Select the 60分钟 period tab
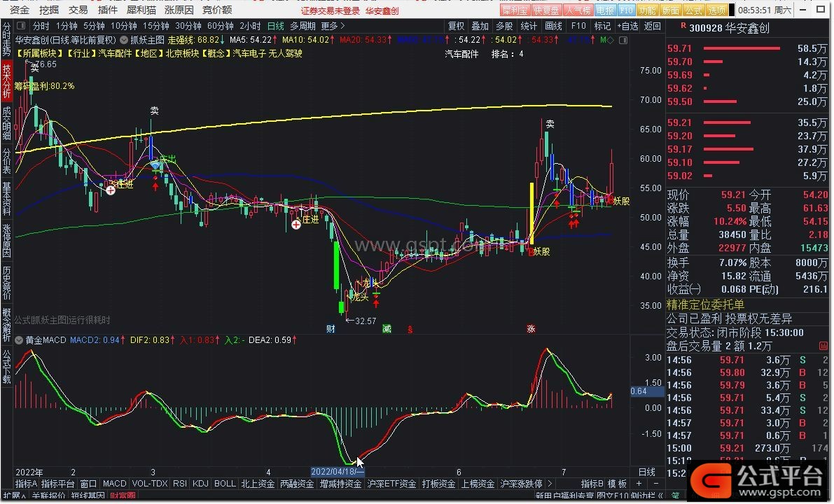834x504 pixels. tap(220, 25)
